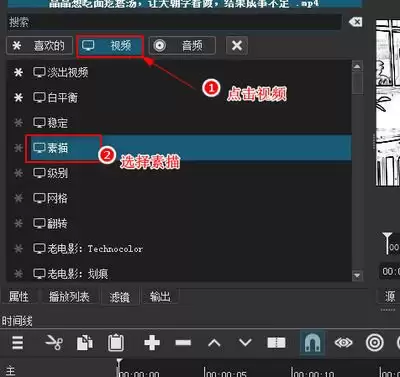Click the minus remove icon

point(183,343)
